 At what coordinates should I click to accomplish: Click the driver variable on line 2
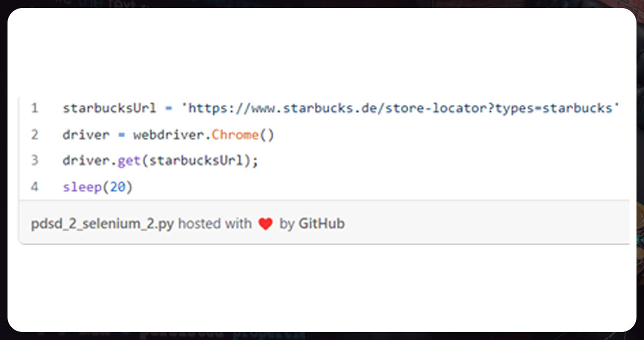(86, 134)
